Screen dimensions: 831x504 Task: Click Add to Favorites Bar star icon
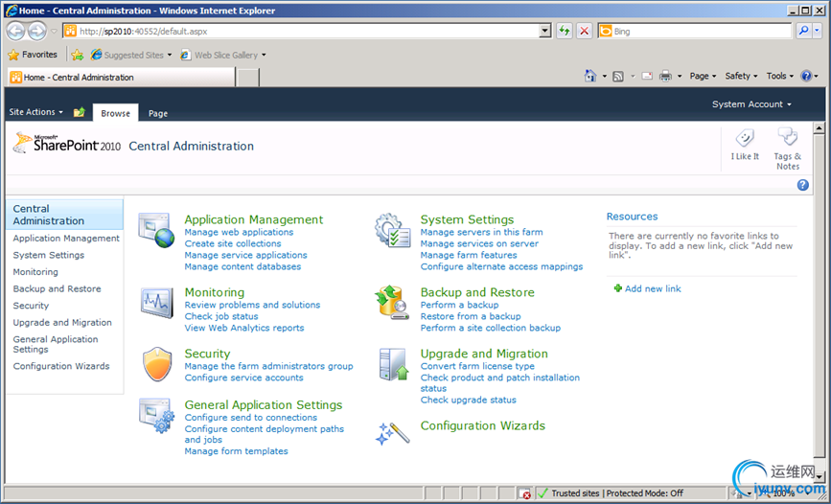pyautogui.click(x=78, y=55)
